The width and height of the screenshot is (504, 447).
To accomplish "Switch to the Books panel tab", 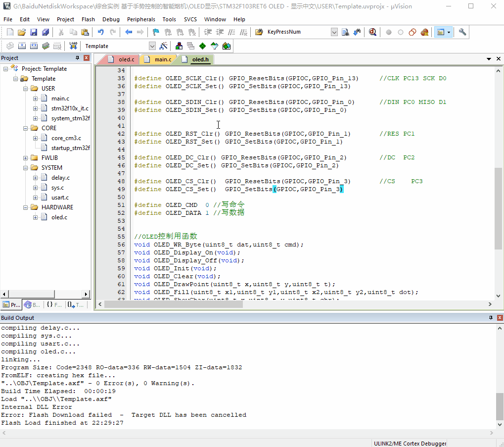I will click(x=32, y=305).
